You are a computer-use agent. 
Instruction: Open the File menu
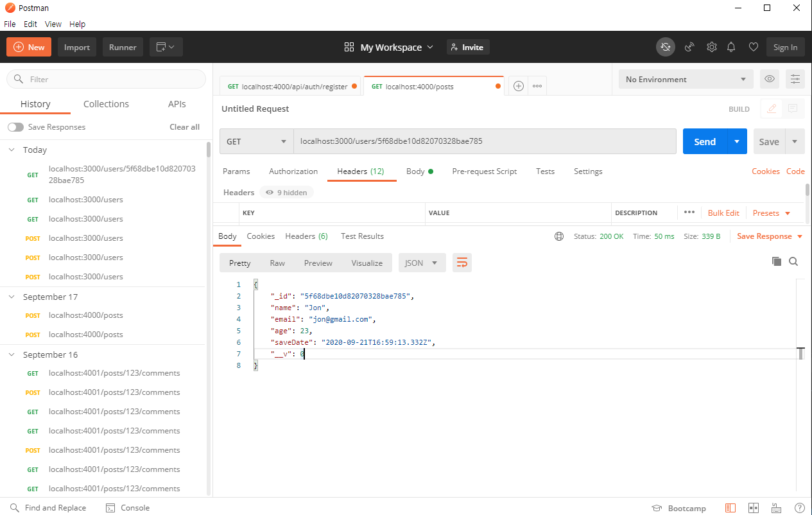click(10, 24)
